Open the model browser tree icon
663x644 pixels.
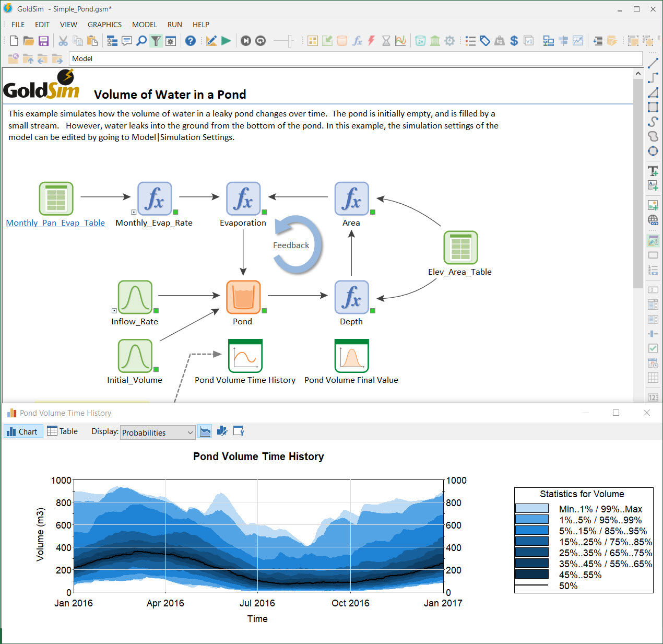[x=112, y=41]
